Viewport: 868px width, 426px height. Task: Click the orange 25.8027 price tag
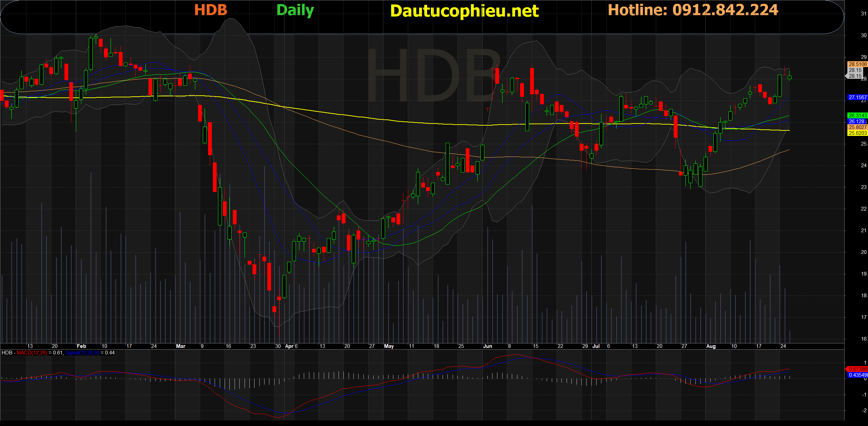point(857,127)
